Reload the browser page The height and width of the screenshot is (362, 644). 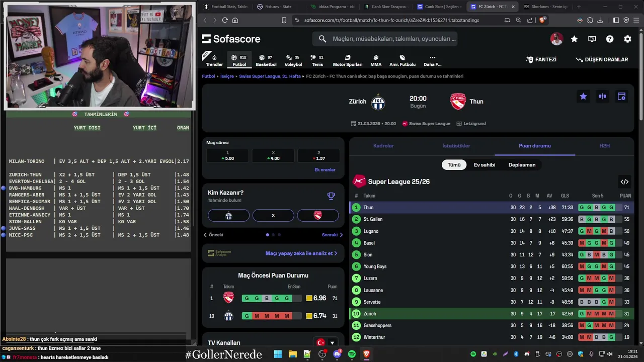(x=225, y=20)
